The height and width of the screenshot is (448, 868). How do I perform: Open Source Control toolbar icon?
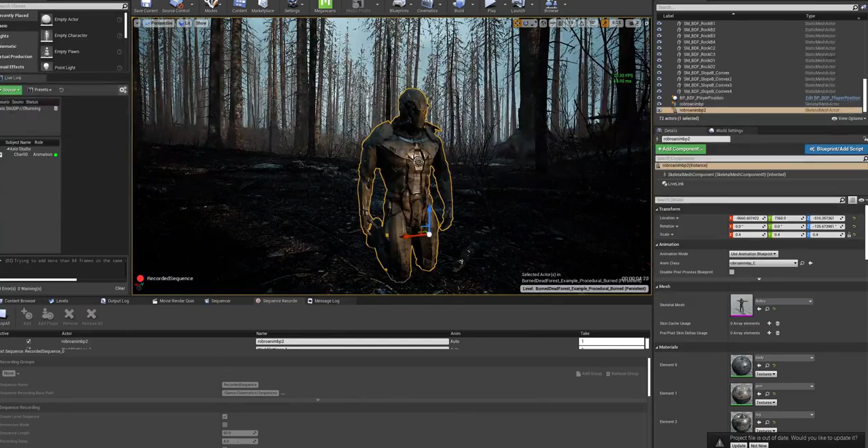click(x=176, y=6)
